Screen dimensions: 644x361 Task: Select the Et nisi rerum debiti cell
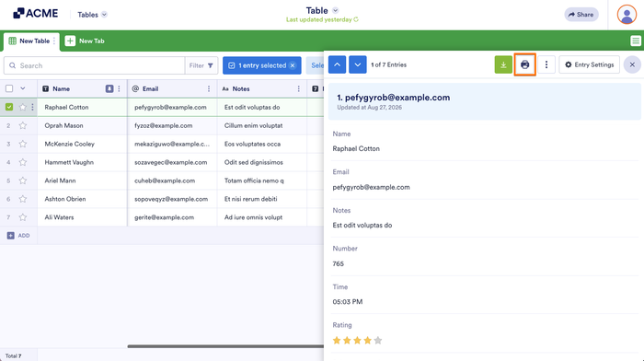pos(262,199)
